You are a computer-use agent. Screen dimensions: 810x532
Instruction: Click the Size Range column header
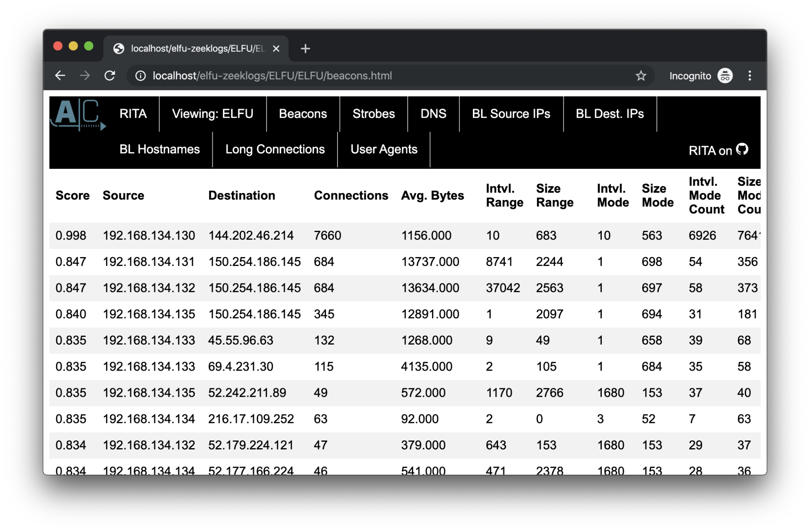click(x=555, y=196)
